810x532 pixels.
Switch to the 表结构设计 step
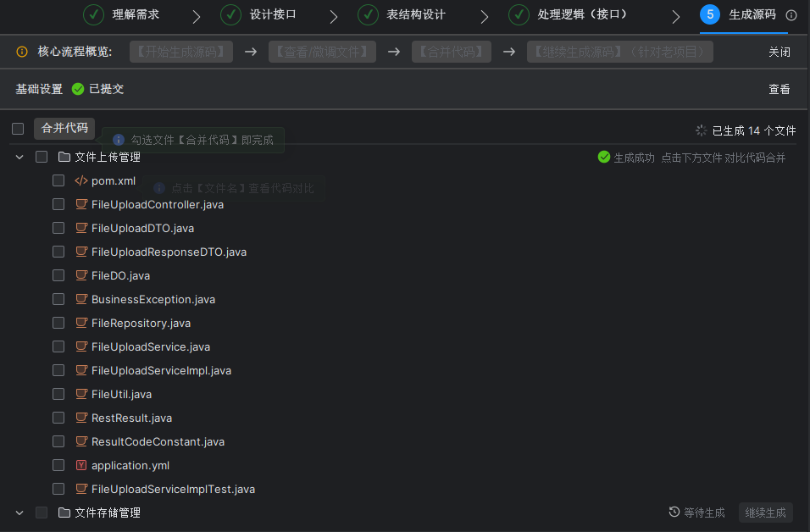point(402,15)
